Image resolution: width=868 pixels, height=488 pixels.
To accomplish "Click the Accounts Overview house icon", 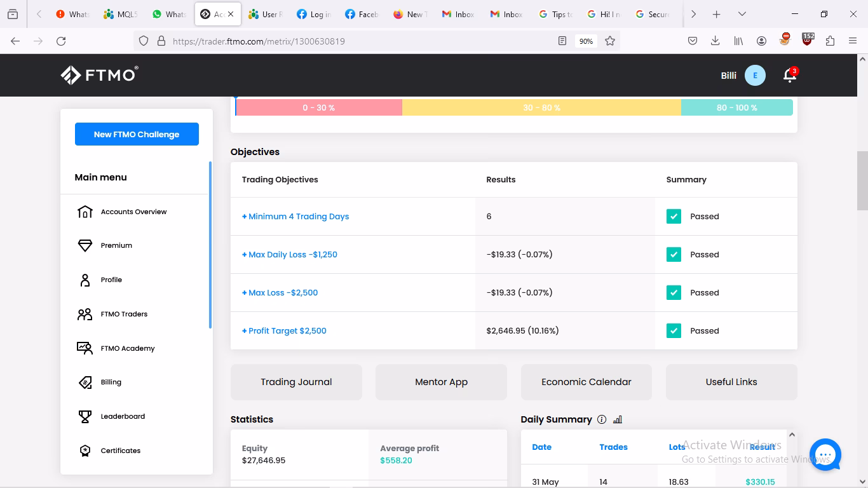I will tap(85, 212).
